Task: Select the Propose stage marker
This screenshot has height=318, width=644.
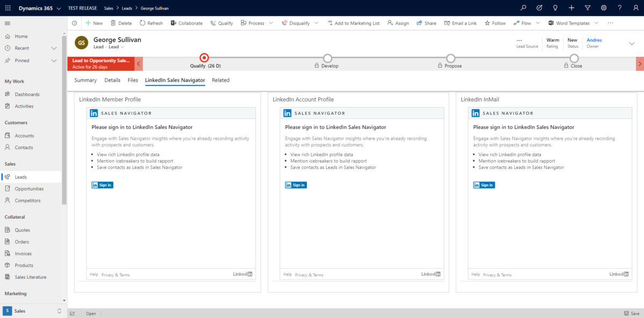Action: tap(451, 58)
